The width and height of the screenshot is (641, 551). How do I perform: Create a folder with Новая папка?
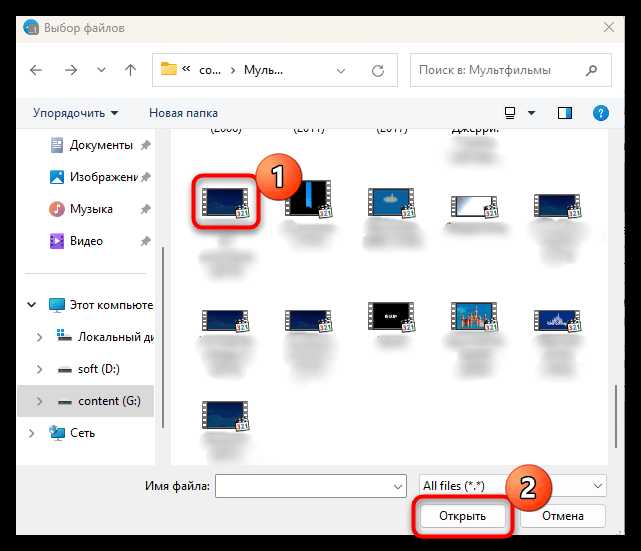(x=183, y=113)
